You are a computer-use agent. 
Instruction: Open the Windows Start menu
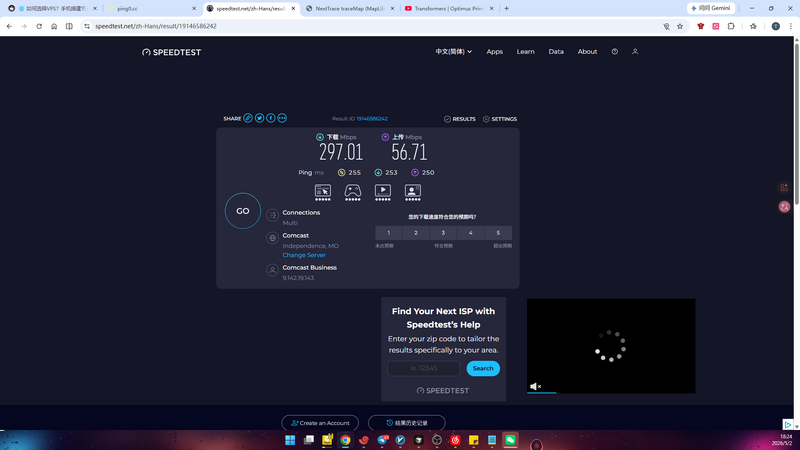tap(290, 440)
